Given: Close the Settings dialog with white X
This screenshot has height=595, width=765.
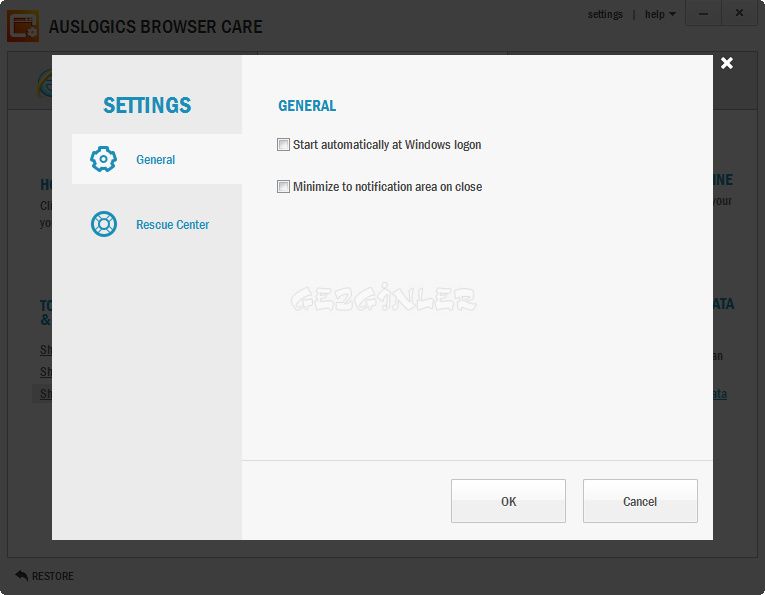Looking at the screenshot, I should 726,63.
